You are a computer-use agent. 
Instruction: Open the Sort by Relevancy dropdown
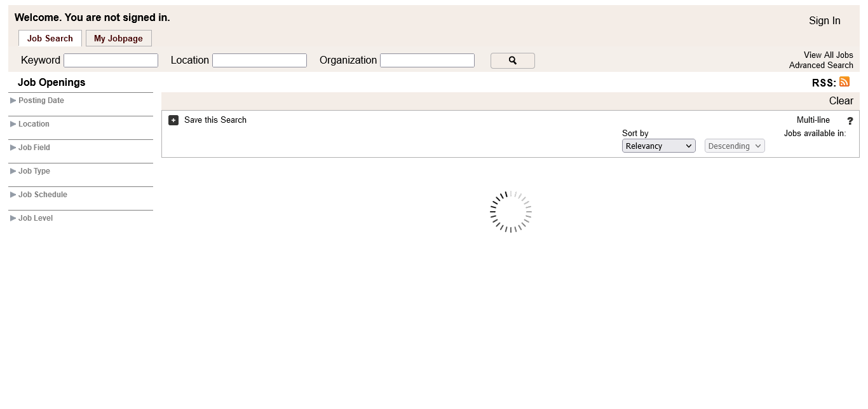click(x=658, y=146)
